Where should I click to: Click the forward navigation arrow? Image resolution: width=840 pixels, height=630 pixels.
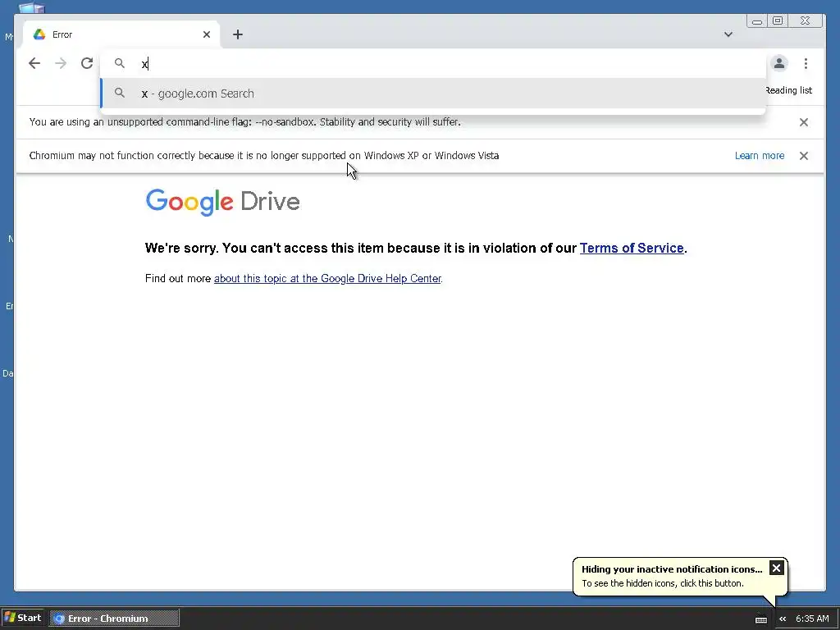(61, 63)
